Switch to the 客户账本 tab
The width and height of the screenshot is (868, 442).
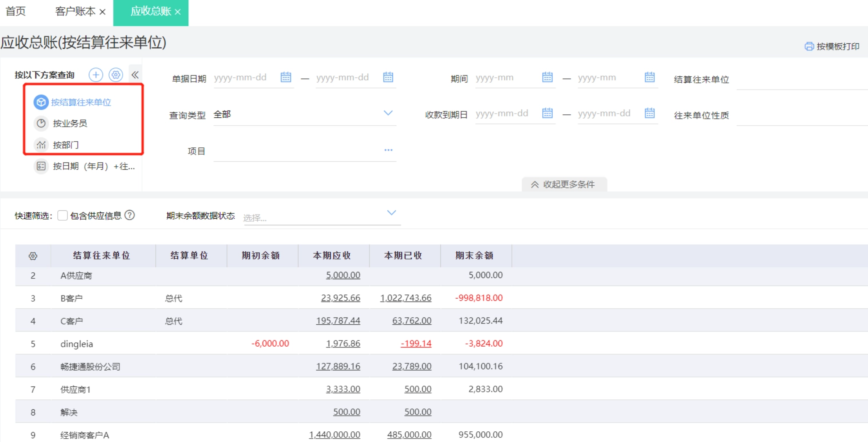tap(75, 11)
